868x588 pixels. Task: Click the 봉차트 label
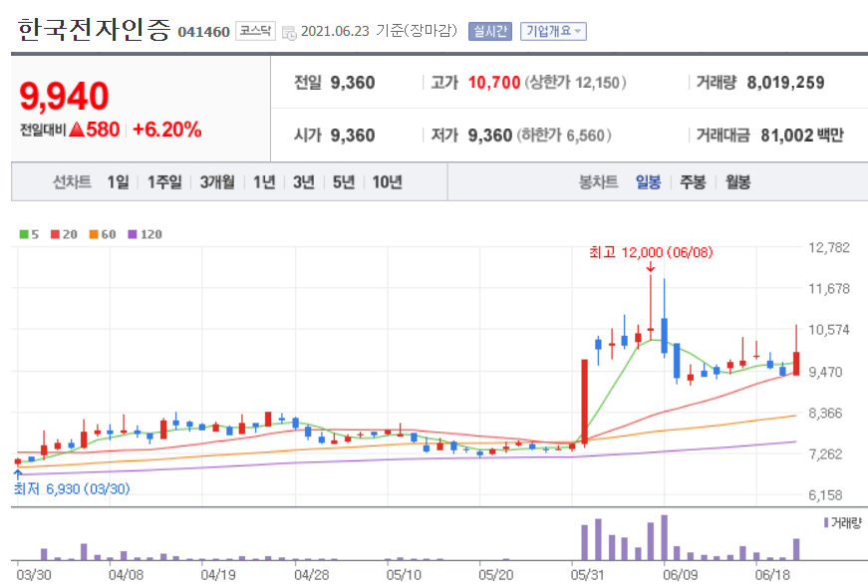tap(598, 181)
